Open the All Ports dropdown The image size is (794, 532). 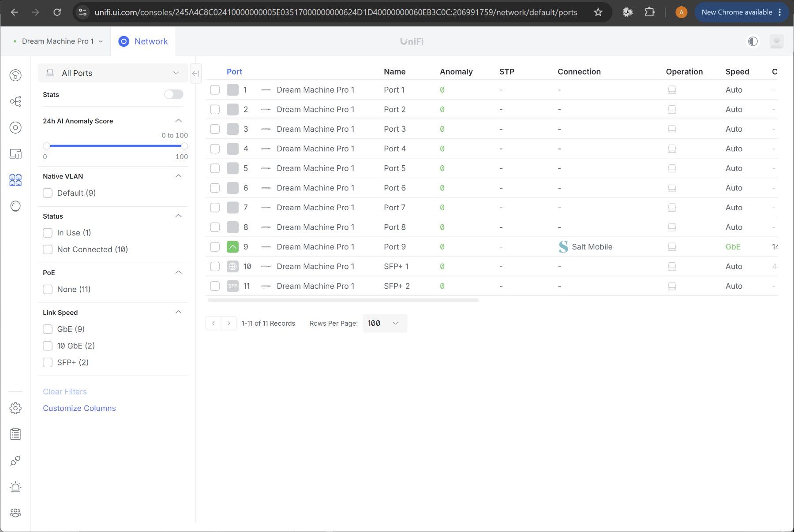113,73
